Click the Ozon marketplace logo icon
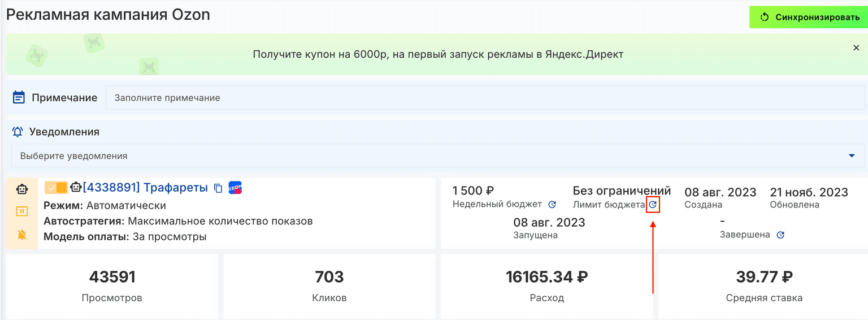 tap(235, 188)
